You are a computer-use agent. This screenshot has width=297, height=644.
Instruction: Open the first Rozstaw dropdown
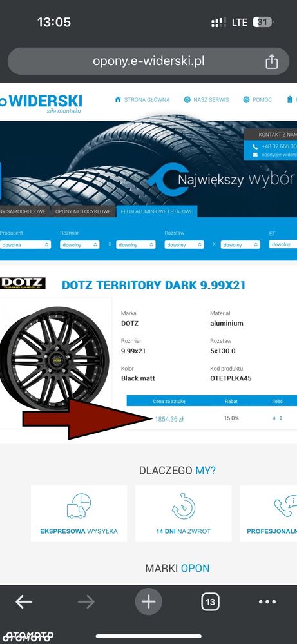184,244
